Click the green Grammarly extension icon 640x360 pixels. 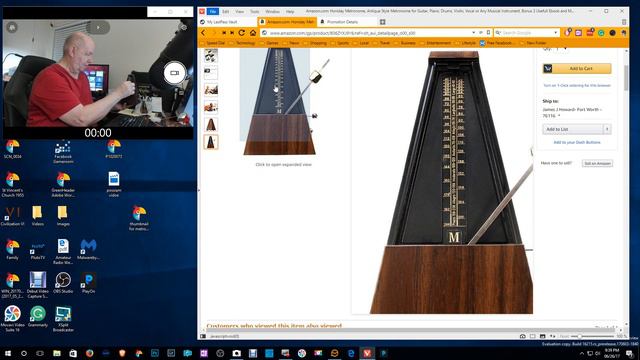(x=601, y=33)
